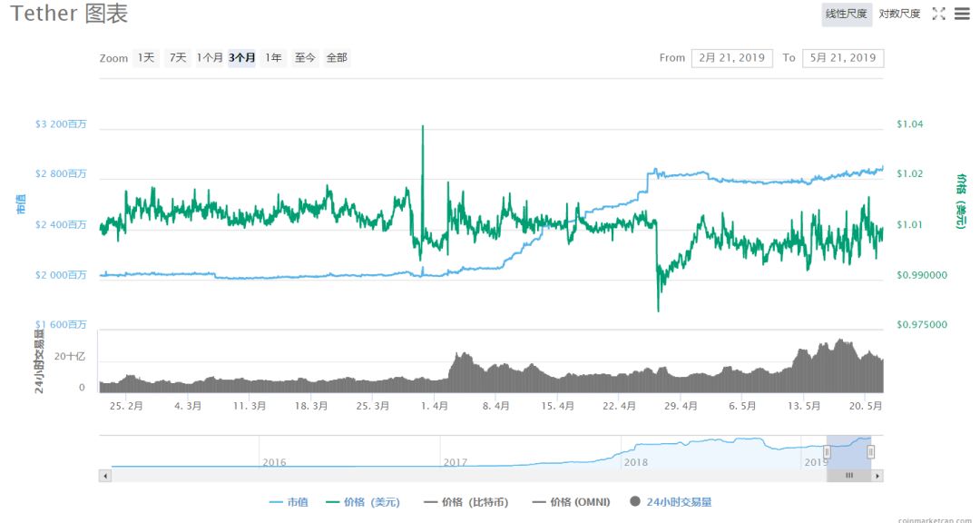The image size is (980, 523).
Task: Click the $1.04 price axis label
Action: [x=909, y=124]
